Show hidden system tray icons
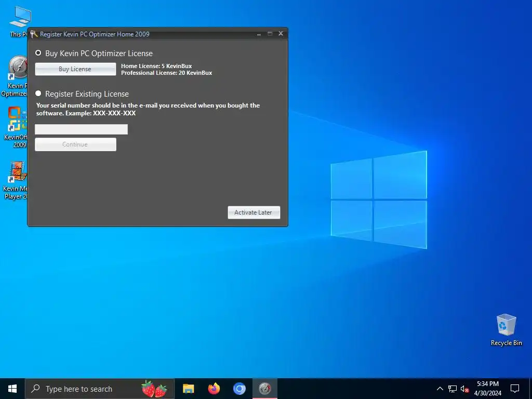This screenshot has width=532, height=399. click(x=440, y=389)
